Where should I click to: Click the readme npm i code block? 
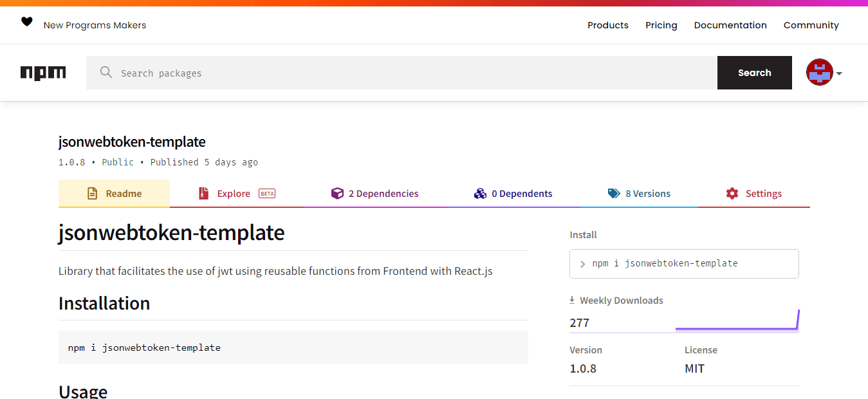[x=293, y=348]
